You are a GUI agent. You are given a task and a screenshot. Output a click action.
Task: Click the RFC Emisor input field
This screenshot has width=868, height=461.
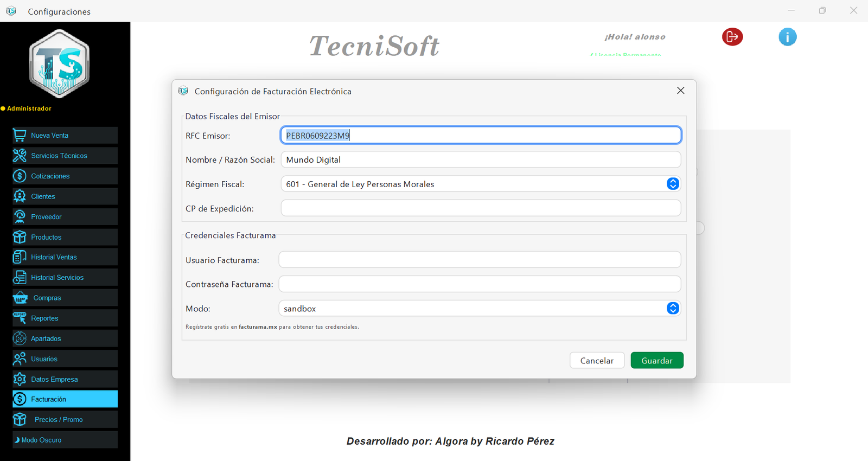[481, 135]
